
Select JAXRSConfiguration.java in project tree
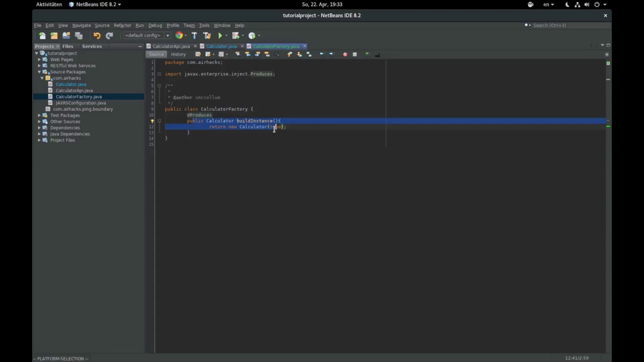click(80, 103)
